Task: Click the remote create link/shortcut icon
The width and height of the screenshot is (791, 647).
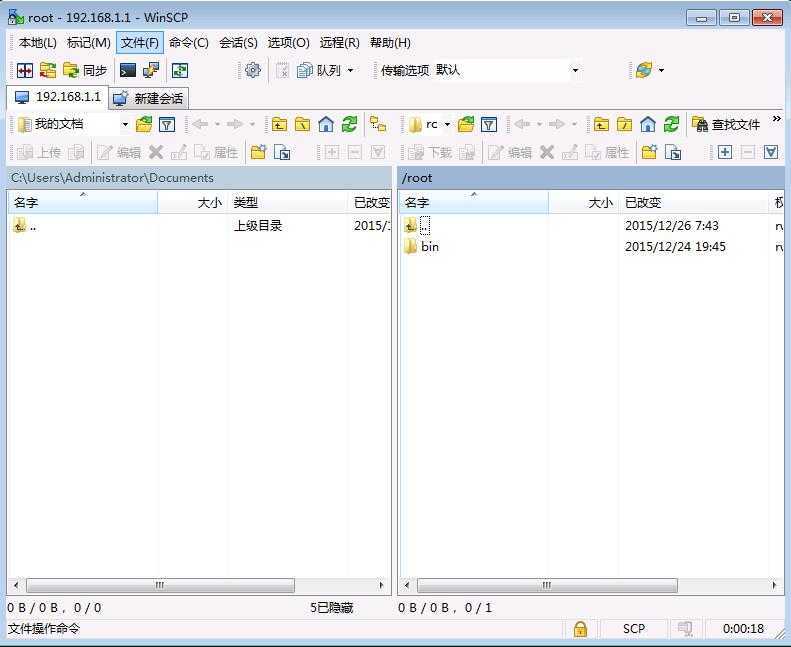Action: tap(673, 152)
